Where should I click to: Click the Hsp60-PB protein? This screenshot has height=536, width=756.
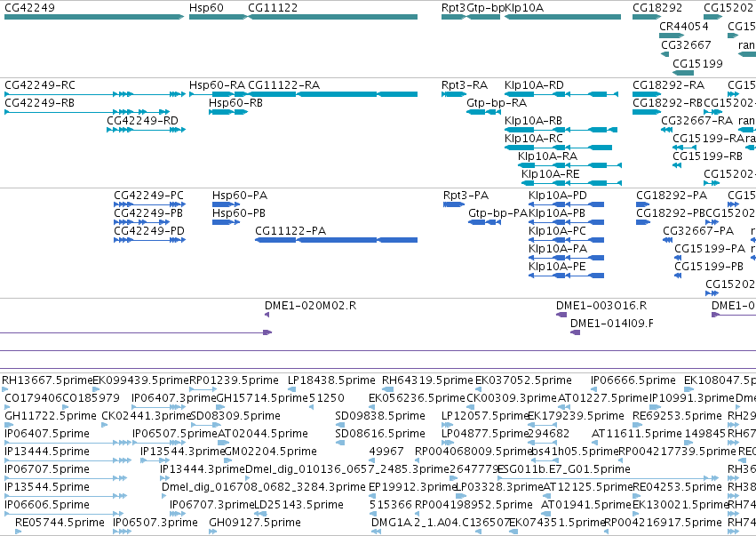click(x=227, y=222)
